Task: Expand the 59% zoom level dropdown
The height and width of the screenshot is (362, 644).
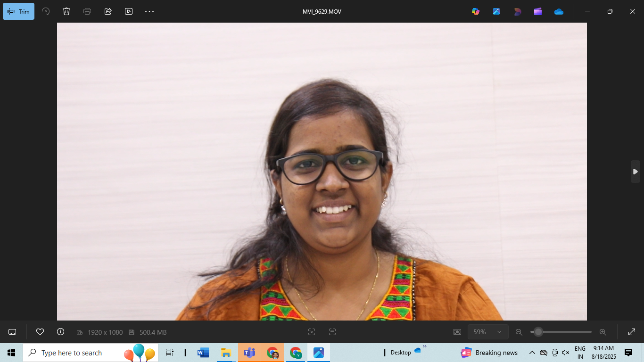Action: pos(488,332)
